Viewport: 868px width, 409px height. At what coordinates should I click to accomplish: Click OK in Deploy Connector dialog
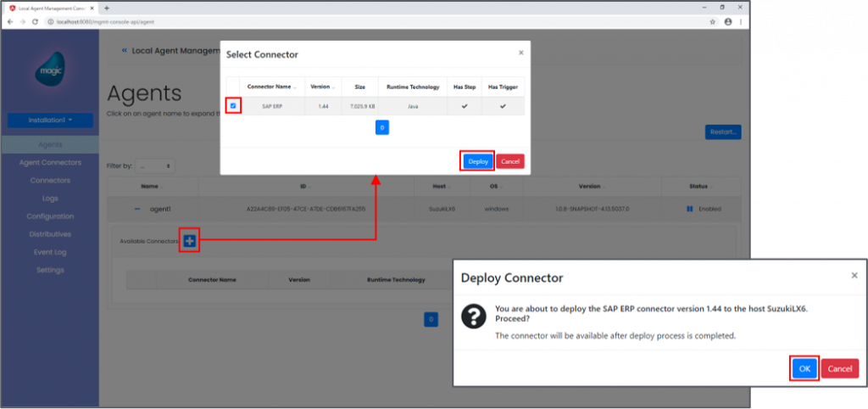(x=804, y=368)
